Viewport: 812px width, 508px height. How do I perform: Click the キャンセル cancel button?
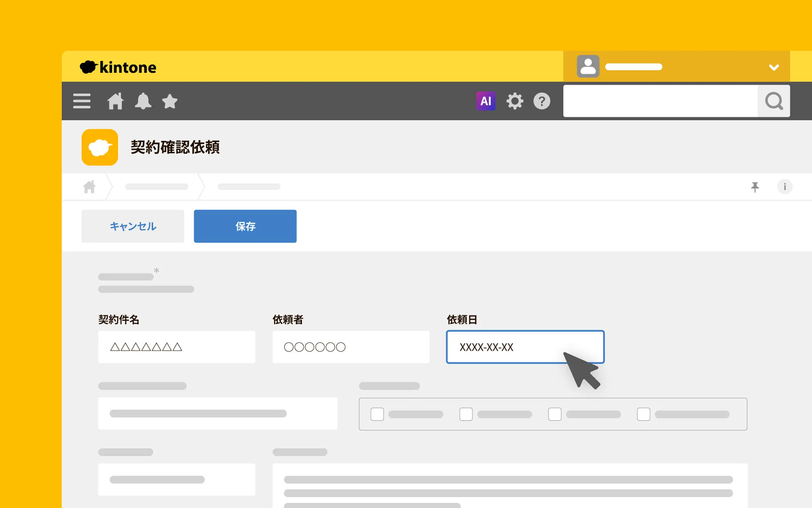pyautogui.click(x=133, y=226)
